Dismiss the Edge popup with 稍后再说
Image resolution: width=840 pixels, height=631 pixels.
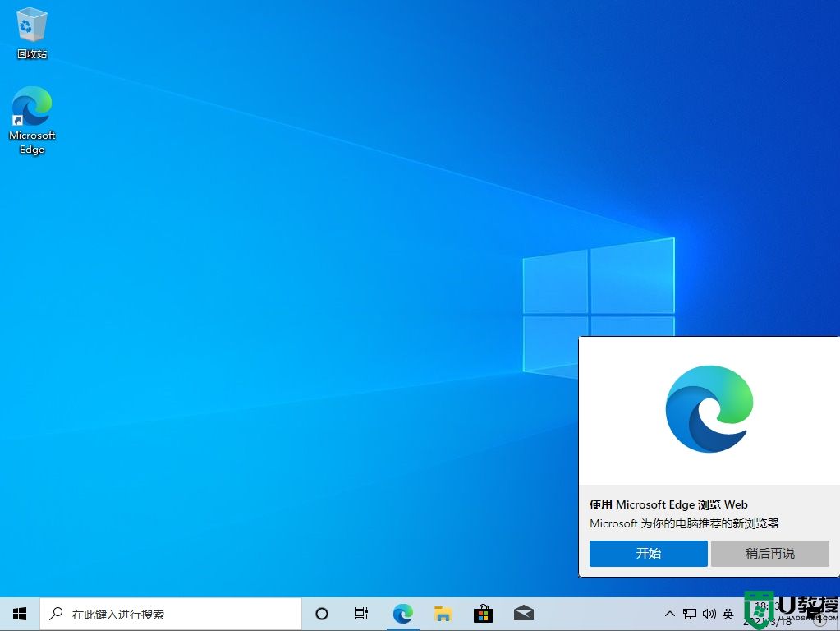pos(770,553)
